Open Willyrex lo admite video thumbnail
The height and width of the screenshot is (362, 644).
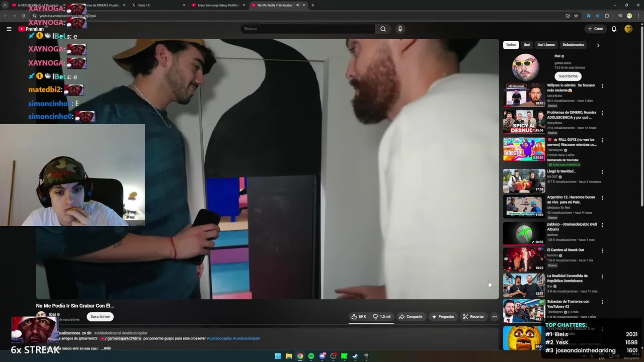(524, 95)
